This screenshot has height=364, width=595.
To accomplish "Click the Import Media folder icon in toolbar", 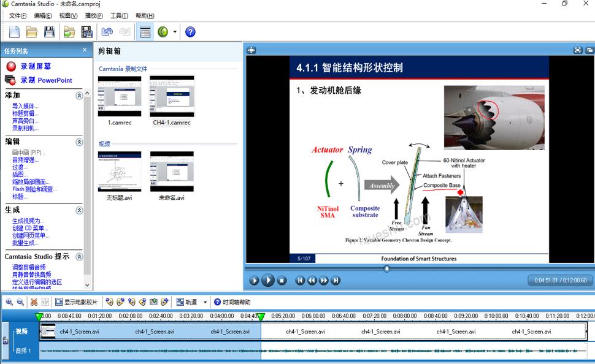I will tap(69, 32).
